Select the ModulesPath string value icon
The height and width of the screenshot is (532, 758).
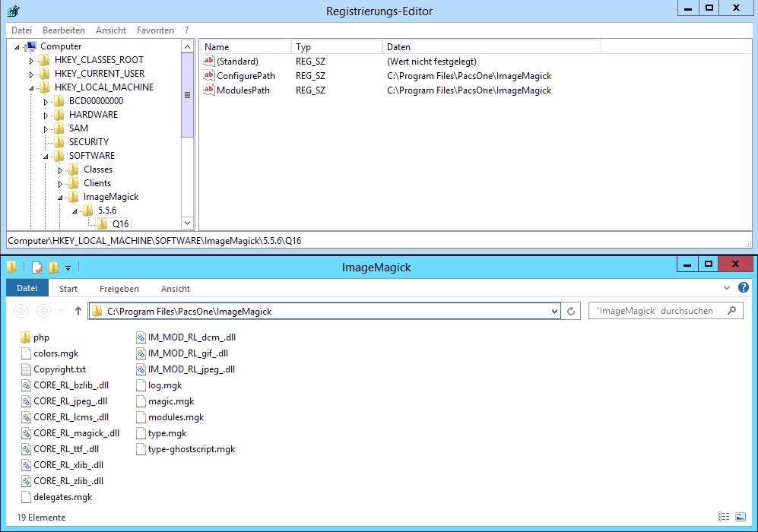pos(209,90)
